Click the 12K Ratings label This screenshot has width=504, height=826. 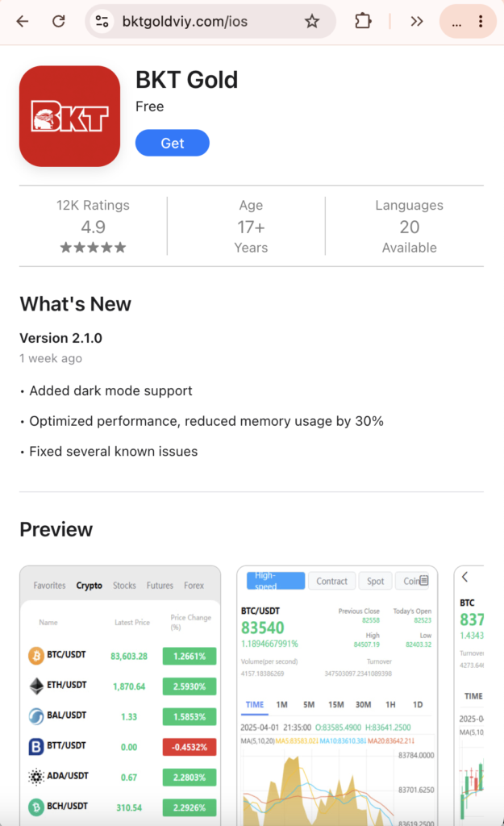coord(94,206)
